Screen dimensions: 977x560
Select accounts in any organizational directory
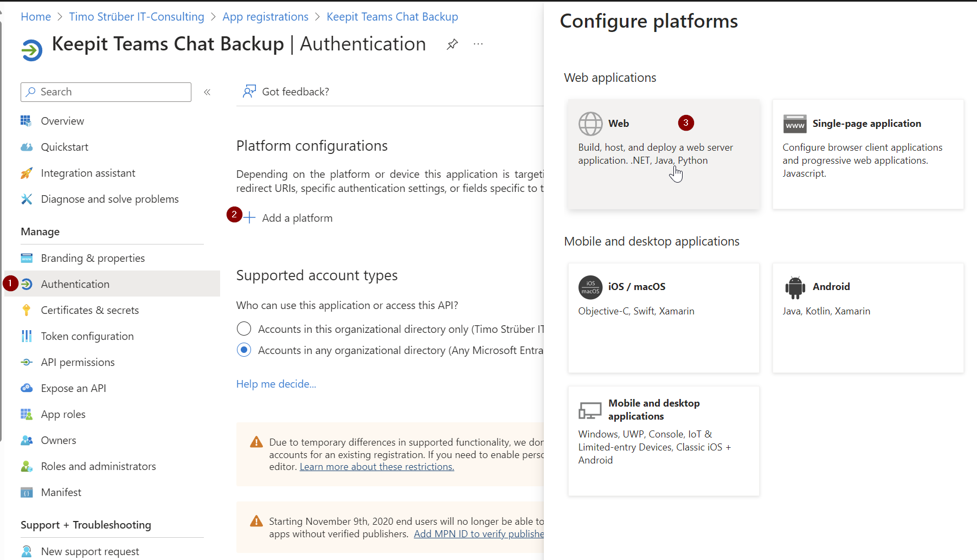244,350
